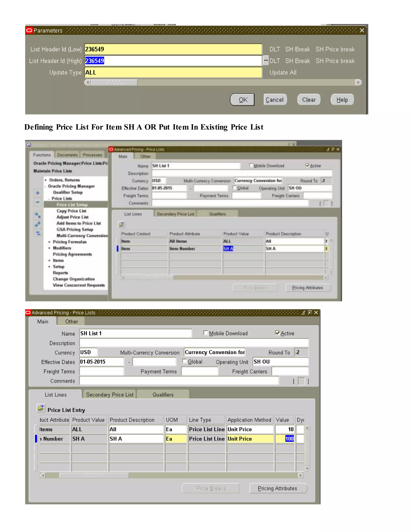Image resolution: width=411 pixels, height=532 pixels.
Task: Click the Operating Unit field SH OU in Price List Entry window
Action: pyautogui.click(x=281, y=362)
